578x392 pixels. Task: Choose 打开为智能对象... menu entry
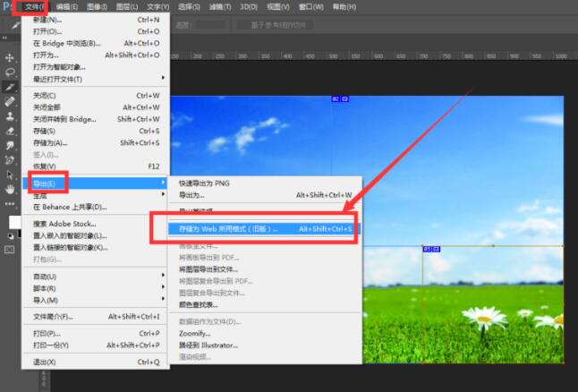[96, 67]
